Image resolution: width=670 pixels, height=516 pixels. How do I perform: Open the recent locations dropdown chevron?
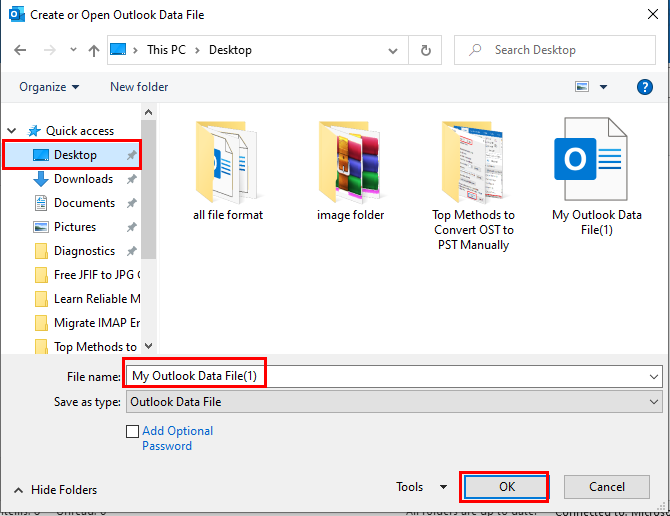click(x=73, y=50)
